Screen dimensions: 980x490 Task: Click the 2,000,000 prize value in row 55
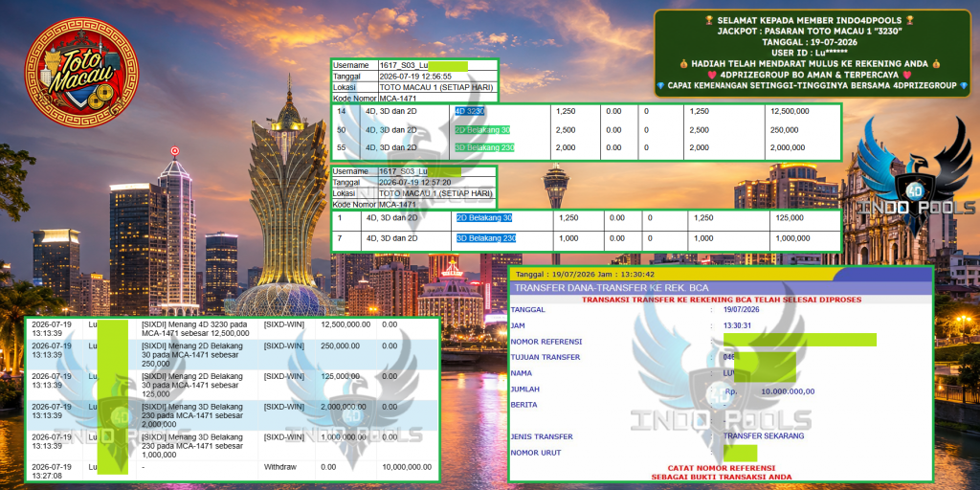pyautogui.click(x=789, y=147)
